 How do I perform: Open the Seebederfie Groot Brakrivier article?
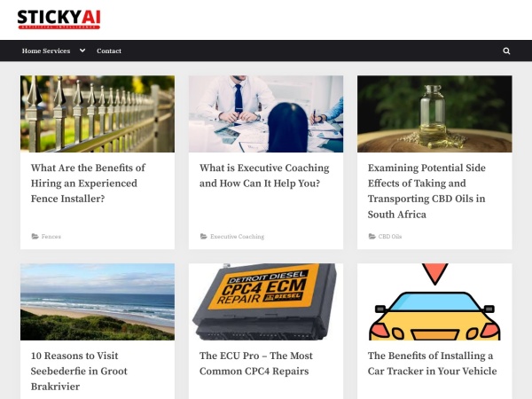point(79,371)
